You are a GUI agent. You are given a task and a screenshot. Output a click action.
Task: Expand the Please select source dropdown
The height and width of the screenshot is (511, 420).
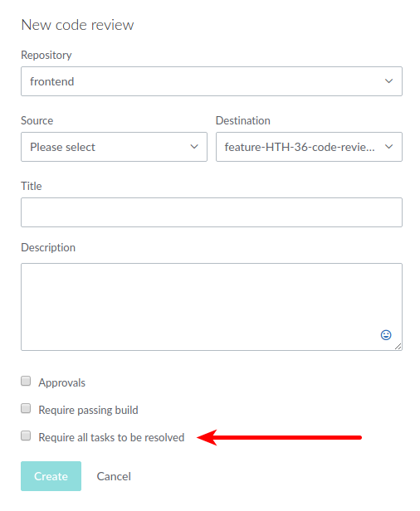114,147
